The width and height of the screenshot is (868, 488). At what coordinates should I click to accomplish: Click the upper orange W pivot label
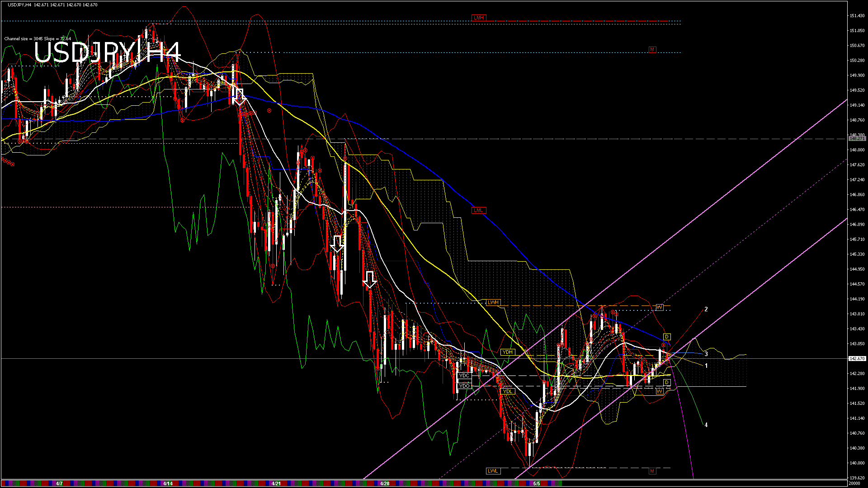(x=659, y=307)
